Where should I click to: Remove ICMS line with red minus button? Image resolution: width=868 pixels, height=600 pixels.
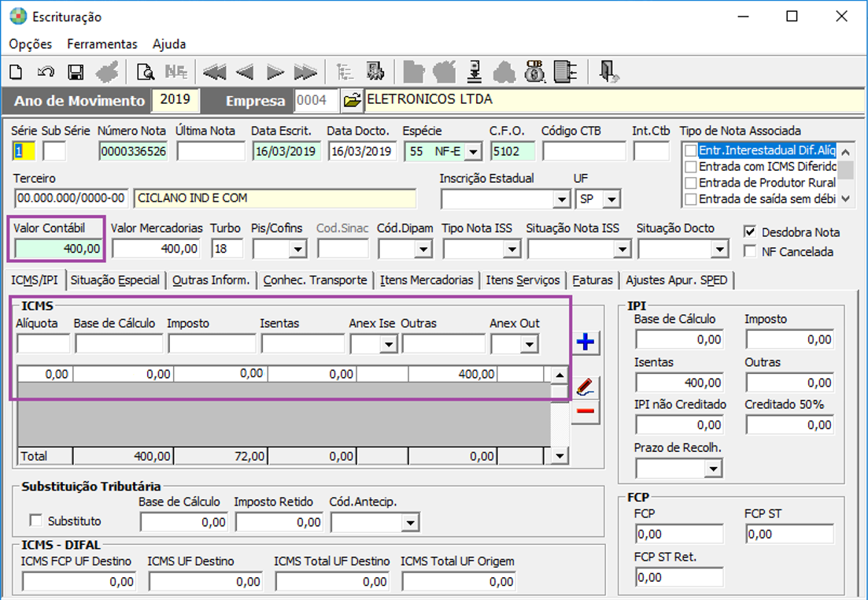coord(585,411)
